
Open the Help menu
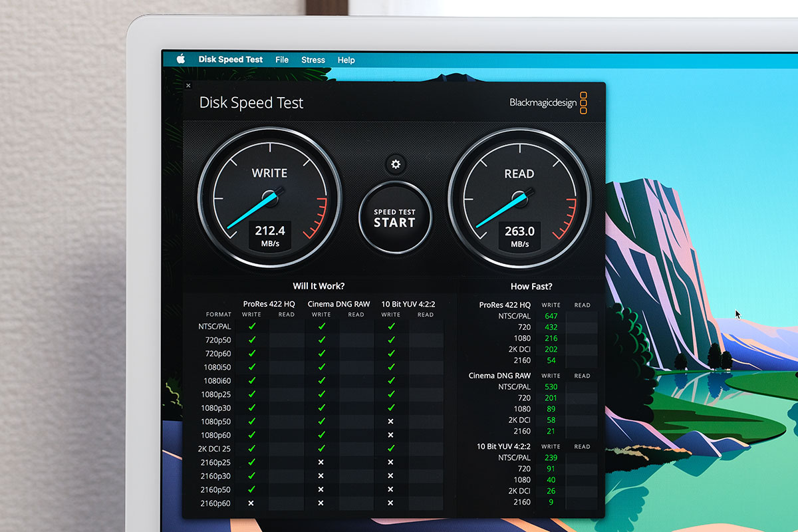coord(346,59)
